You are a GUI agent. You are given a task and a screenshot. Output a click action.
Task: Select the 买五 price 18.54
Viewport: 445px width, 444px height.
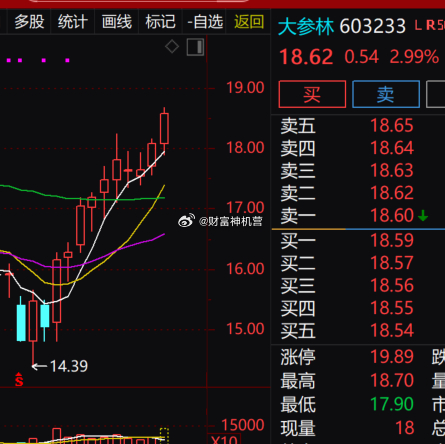pos(392,330)
